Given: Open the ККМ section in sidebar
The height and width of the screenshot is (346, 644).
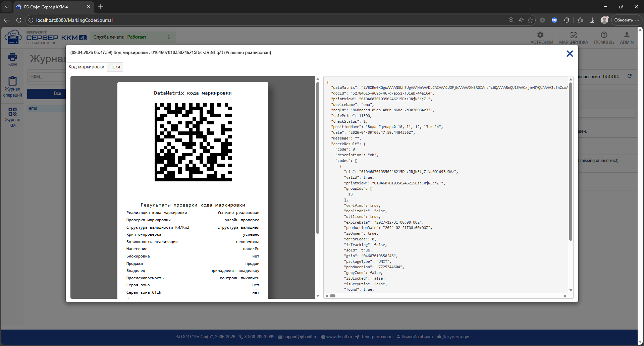Looking at the screenshot, I should pyautogui.click(x=12, y=60).
